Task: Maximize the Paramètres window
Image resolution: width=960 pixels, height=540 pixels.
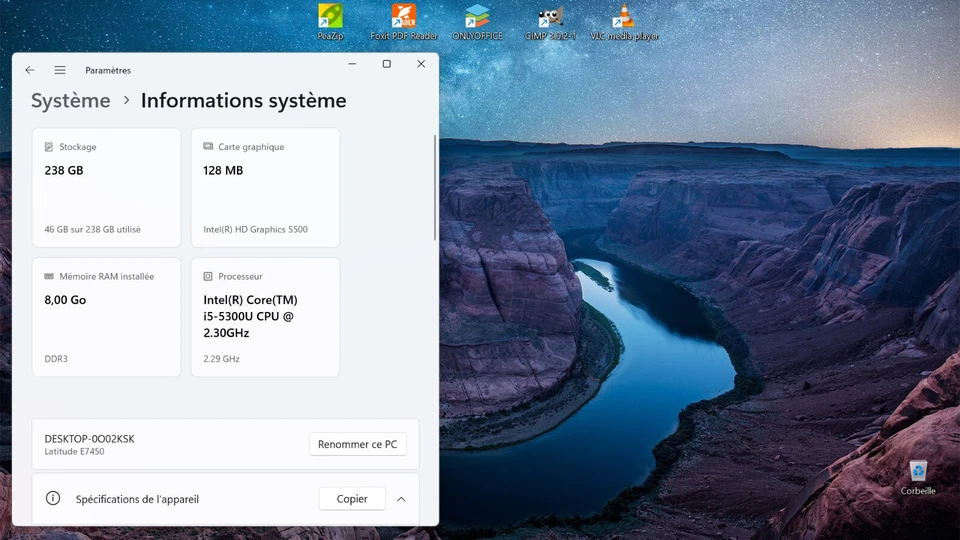Action: pyautogui.click(x=386, y=64)
